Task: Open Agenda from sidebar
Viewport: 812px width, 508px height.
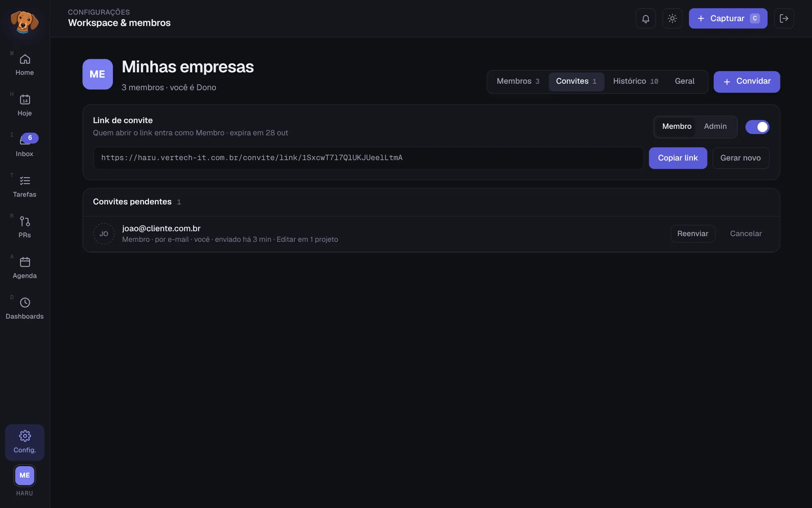Action: click(x=25, y=268)
